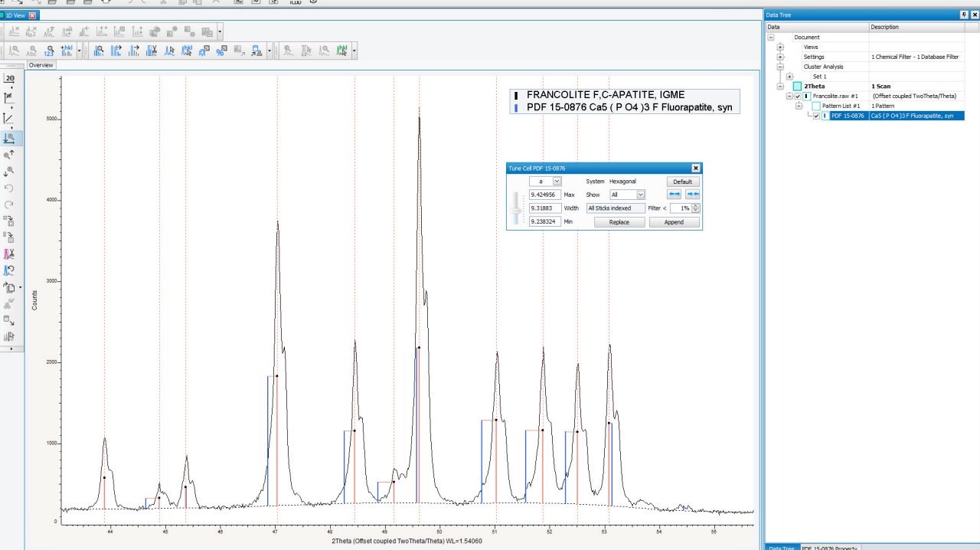Click the Replace button in Tune Cell
The width and height of the screenshot is (980, 550).
click(619, 222)
